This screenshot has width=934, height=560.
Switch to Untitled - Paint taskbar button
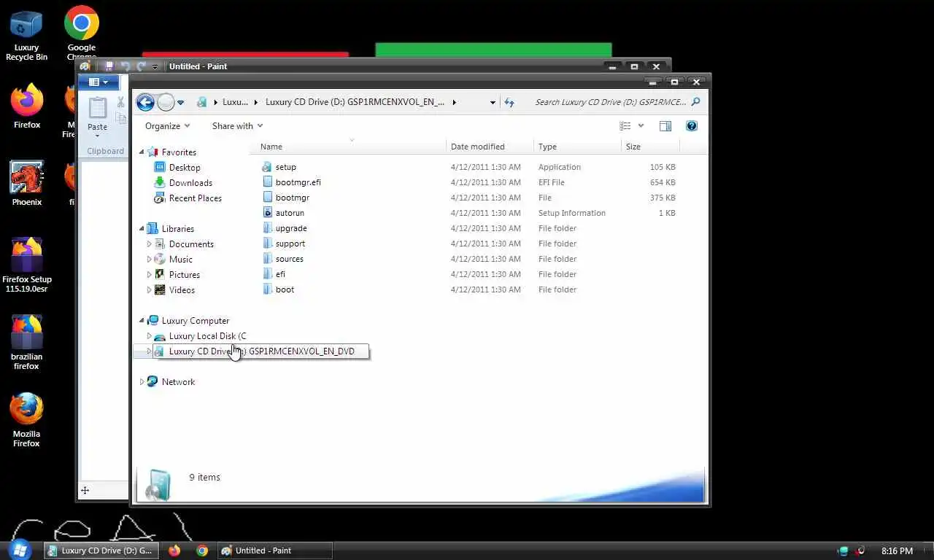click(274, 551)
